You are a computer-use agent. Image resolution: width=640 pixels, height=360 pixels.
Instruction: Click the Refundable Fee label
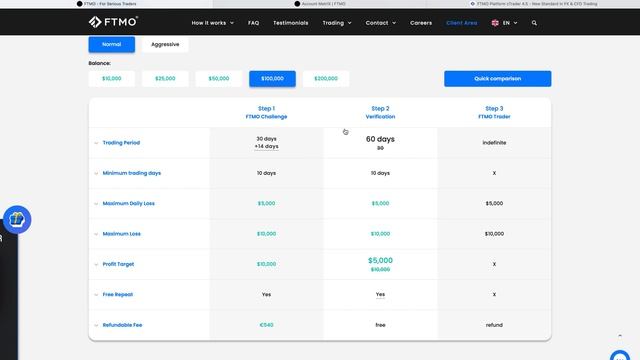click(122, 325)
